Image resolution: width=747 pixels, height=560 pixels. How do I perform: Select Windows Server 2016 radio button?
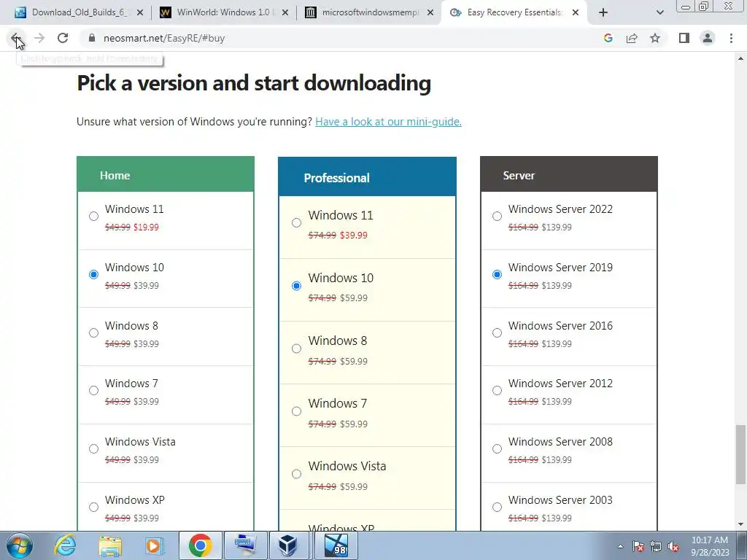point(497,332)
